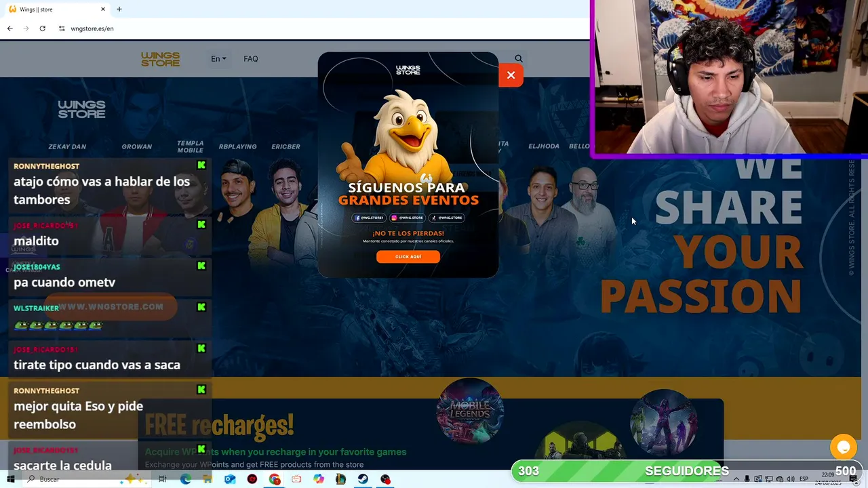Screen dimensions: 868x488
Task: Click the RBPLAYING streamer name
Action: (x=237, y=146)
